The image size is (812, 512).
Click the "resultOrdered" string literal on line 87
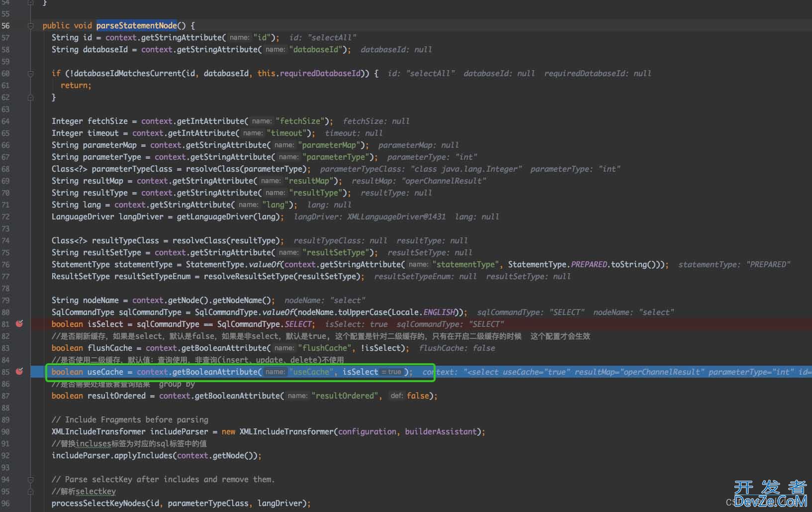click(345, 396)
